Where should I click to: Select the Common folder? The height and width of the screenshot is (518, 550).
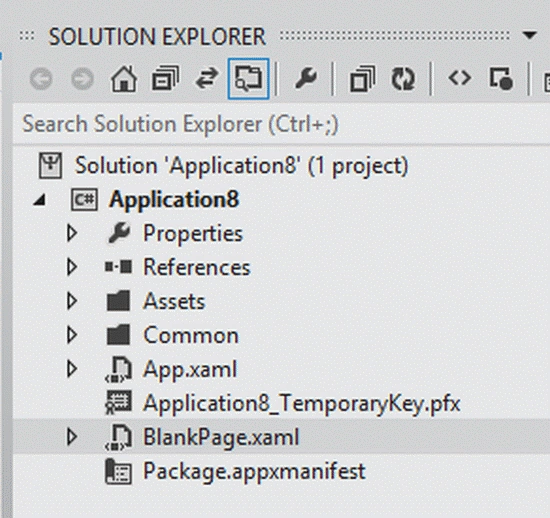click(191, 335)
